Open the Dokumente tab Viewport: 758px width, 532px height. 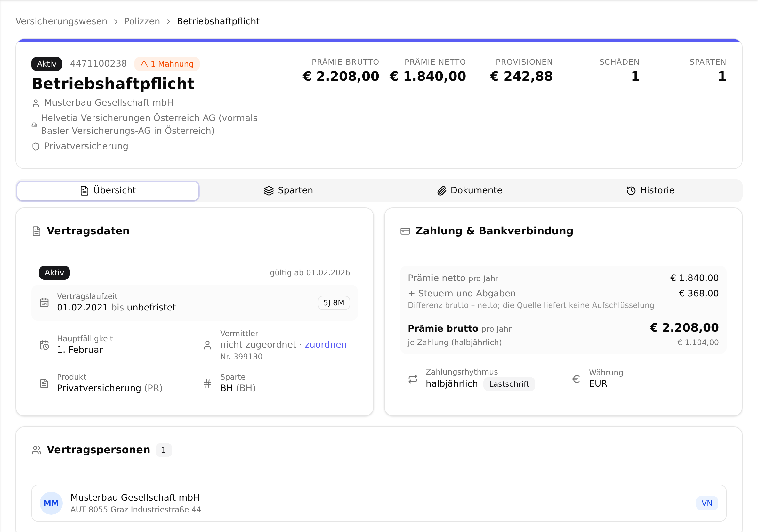click(470, 190)
